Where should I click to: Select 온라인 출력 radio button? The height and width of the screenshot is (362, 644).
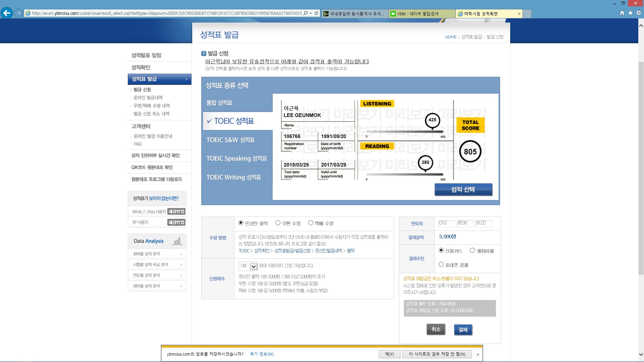tap(241, 223)
